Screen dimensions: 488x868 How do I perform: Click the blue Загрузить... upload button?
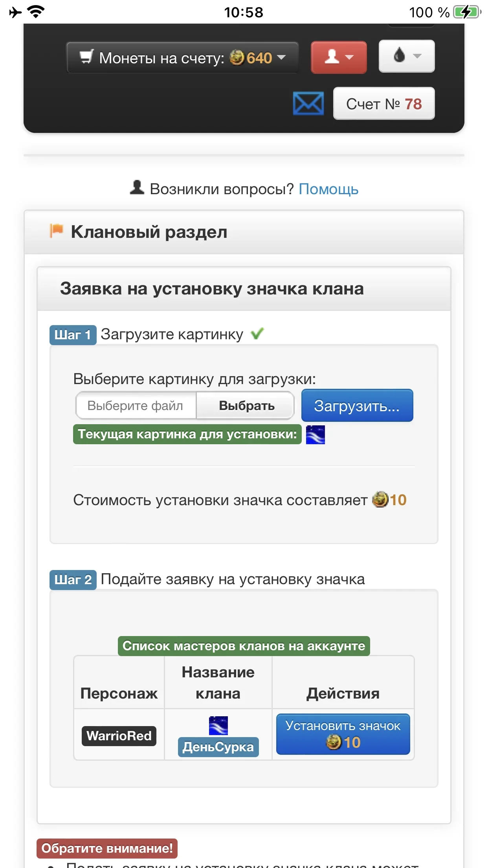(x=357, y=405)
